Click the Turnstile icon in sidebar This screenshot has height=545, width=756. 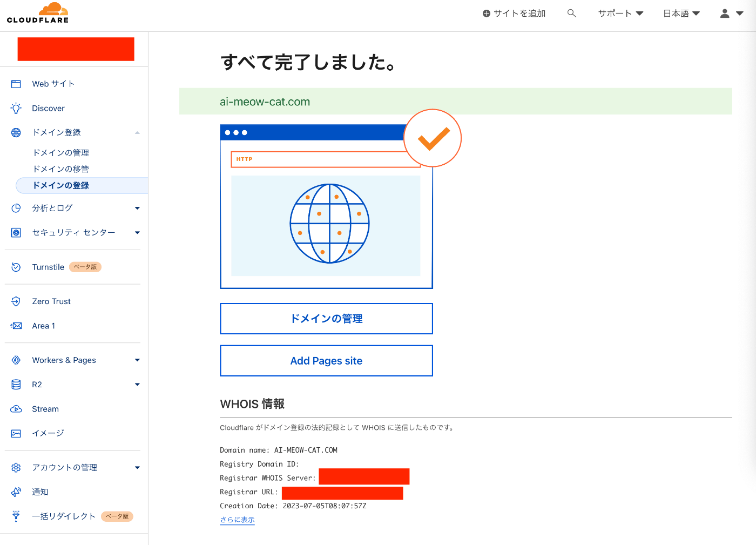(16, 267)
